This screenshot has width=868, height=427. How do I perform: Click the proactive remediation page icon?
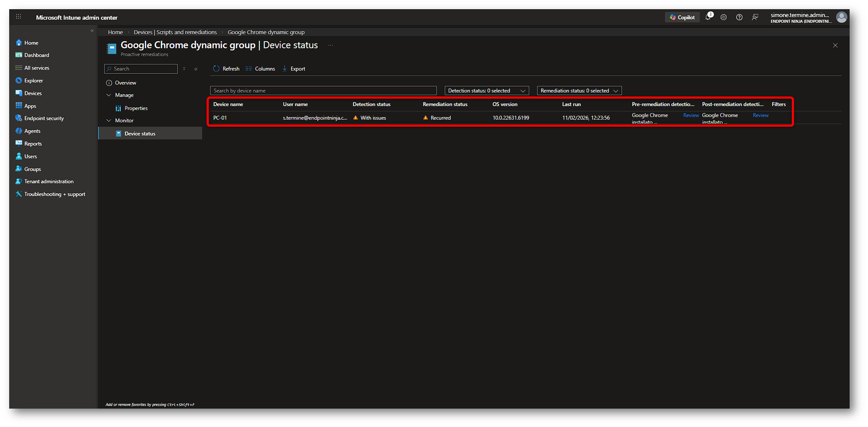pyautogui.click(x=112, y=48)
